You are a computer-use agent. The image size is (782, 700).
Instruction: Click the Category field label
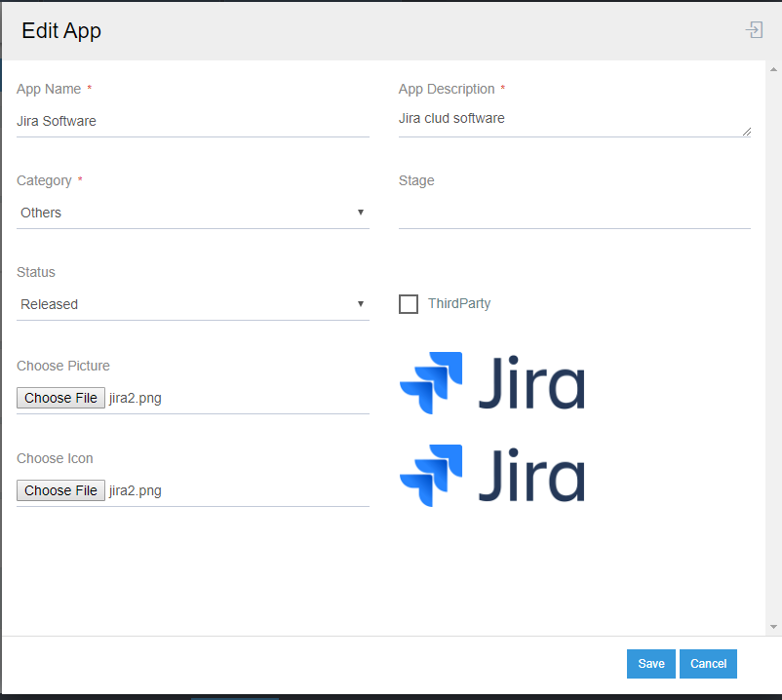click(45, 181)
